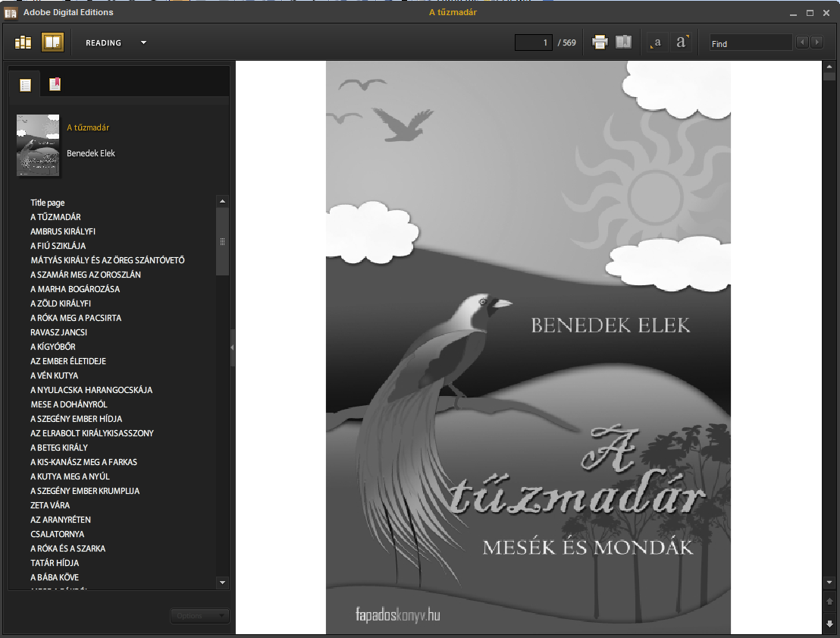Open chapter 'ZETA VÁRA'
Image resolution: width=840 pixels, height=638 pixels.
click(x=50, y=505)
